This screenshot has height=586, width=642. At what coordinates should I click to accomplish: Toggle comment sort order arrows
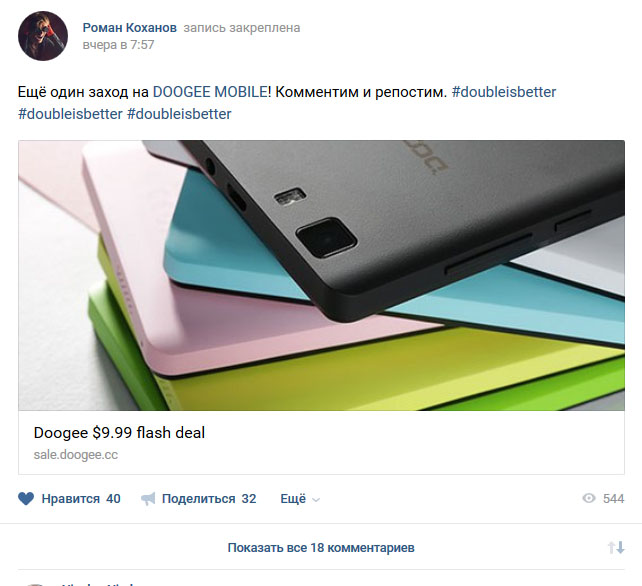pos(616,548)
